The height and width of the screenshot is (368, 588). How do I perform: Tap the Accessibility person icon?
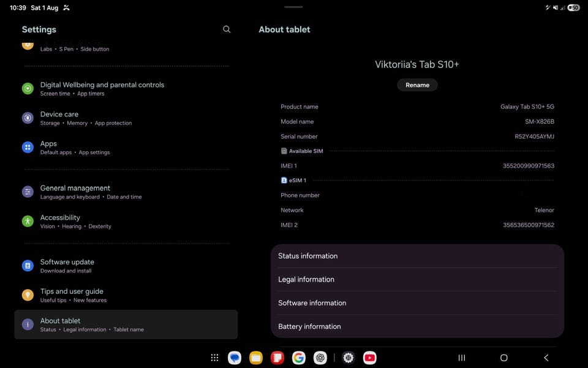(28, 221)
